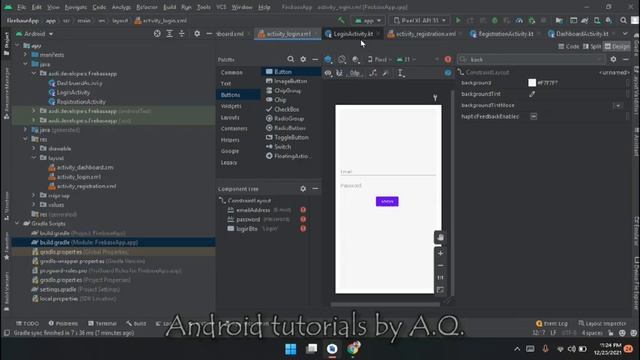Click the Palette search magnifier icon
640x360 pixels.
click(290, 60)
